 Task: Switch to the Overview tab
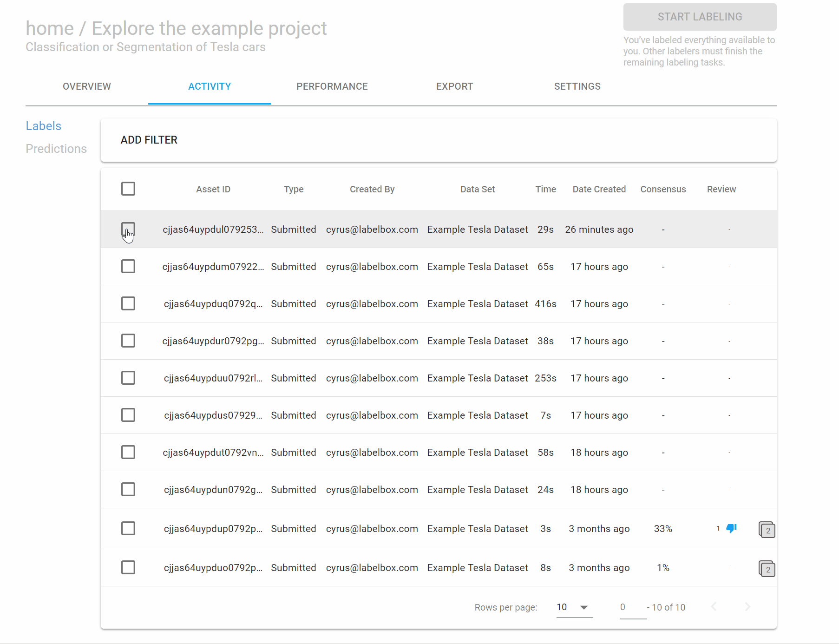87,86
